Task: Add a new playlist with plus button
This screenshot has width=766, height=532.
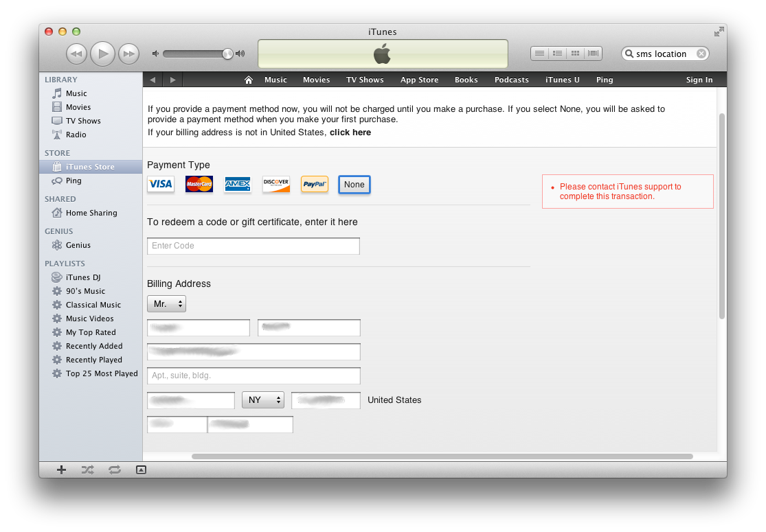Action: (x=61, y=470)
